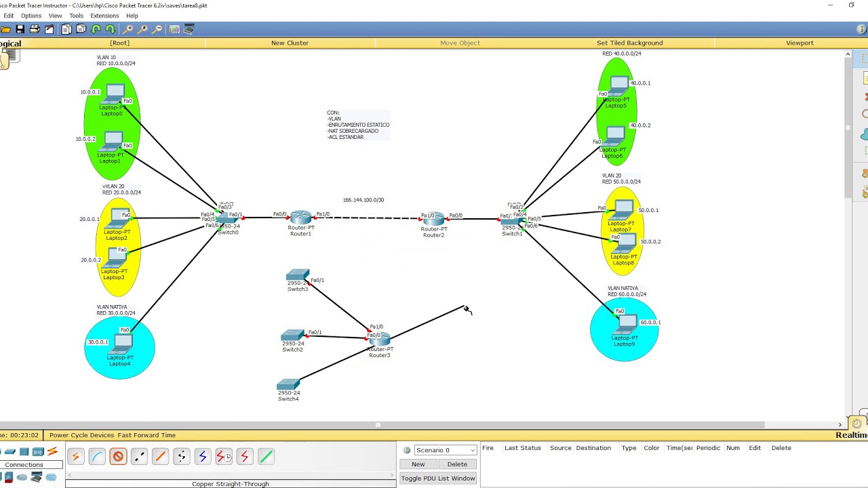Click the Router2 device on canvas

433,220
